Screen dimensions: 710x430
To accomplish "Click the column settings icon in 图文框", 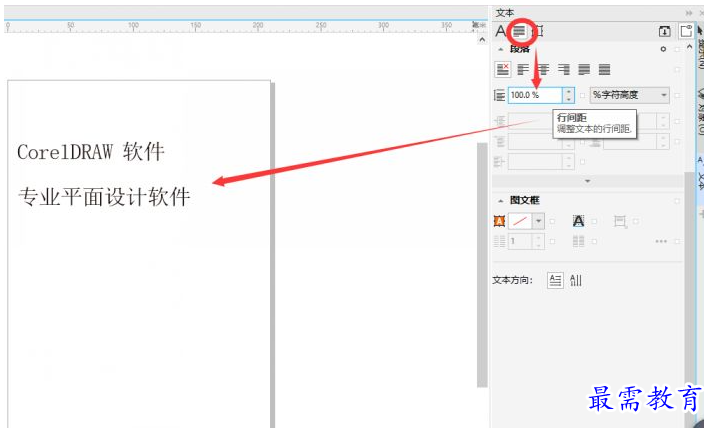I will (x=578, y=241).
